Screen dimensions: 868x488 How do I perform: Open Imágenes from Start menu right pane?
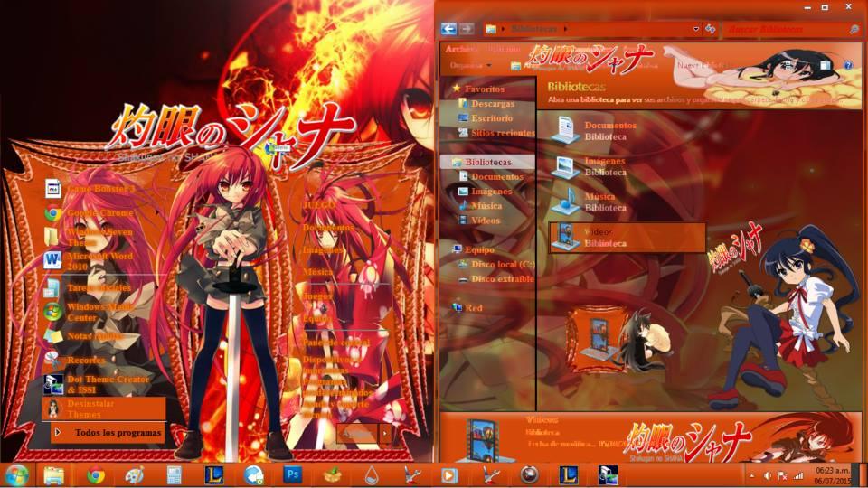click(323, 249)
